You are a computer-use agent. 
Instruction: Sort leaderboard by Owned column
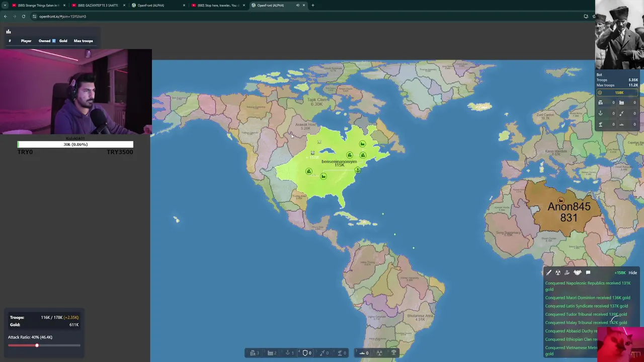(47, 41)
